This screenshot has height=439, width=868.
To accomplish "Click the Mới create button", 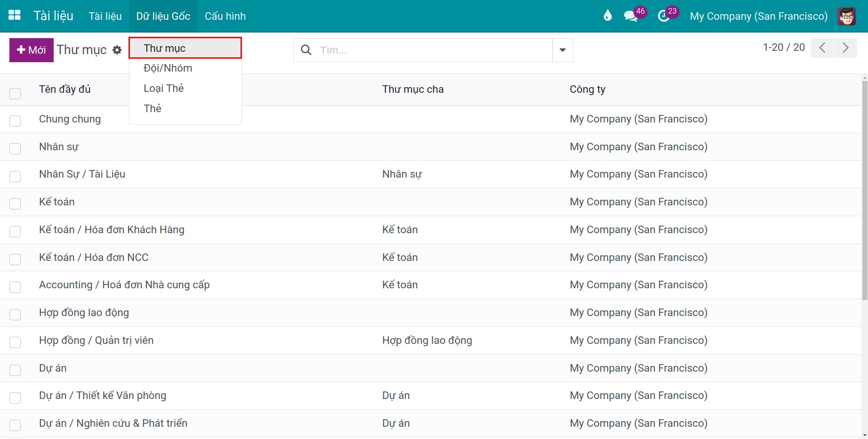I will 32,50.
